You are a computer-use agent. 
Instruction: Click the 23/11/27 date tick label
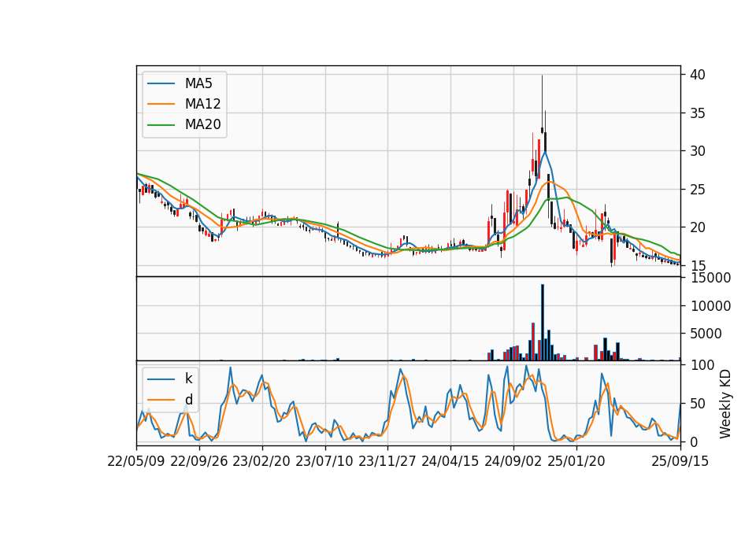pos(387,461)
